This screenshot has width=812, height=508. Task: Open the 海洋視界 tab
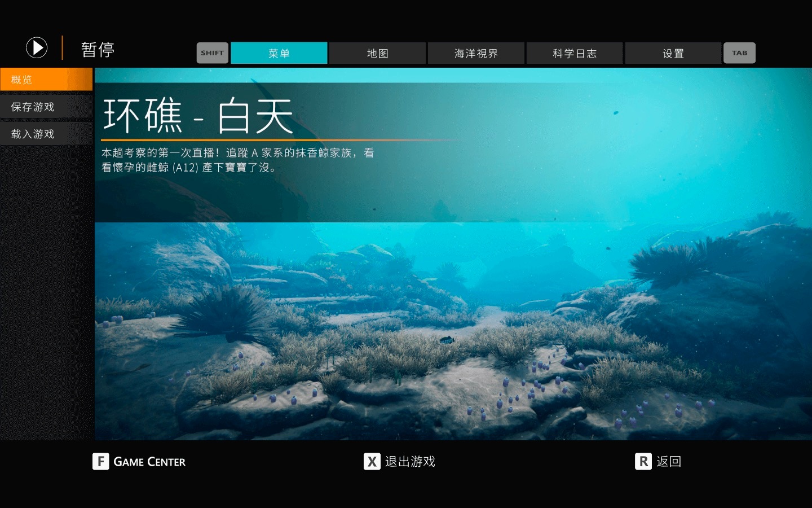(476, 53)
